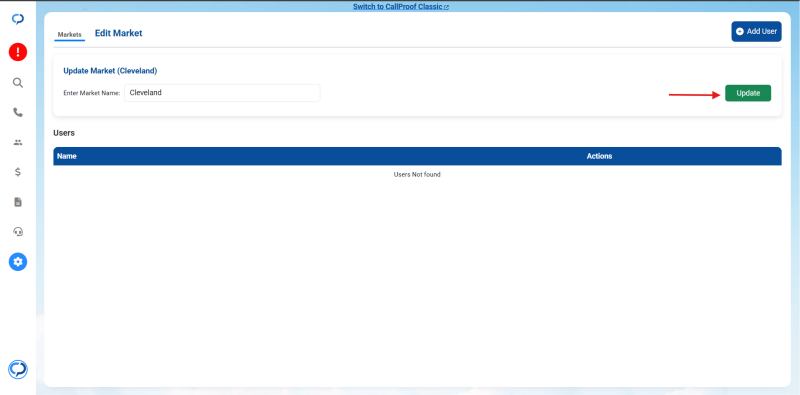
Task: Click the Enter Market Name label
Action: [92, 93]
